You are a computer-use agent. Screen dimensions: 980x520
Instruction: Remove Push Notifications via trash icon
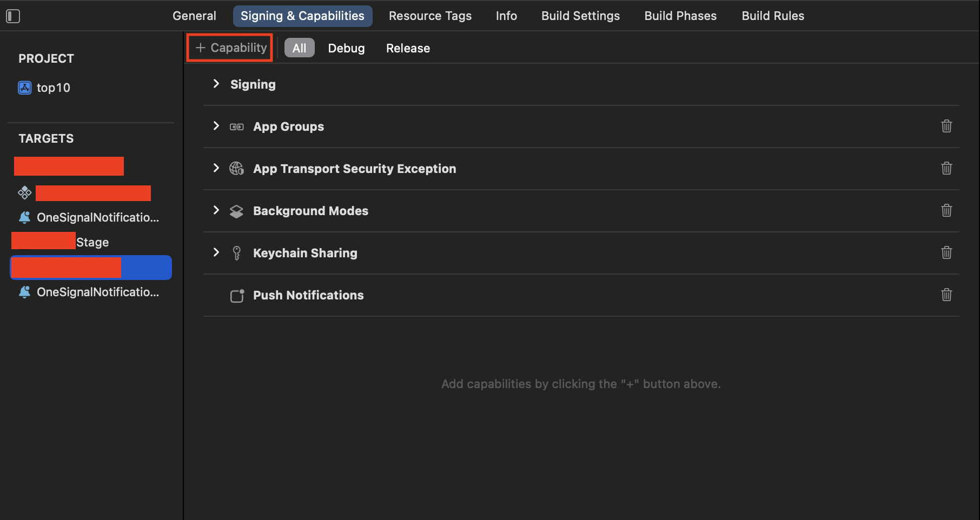946,295
